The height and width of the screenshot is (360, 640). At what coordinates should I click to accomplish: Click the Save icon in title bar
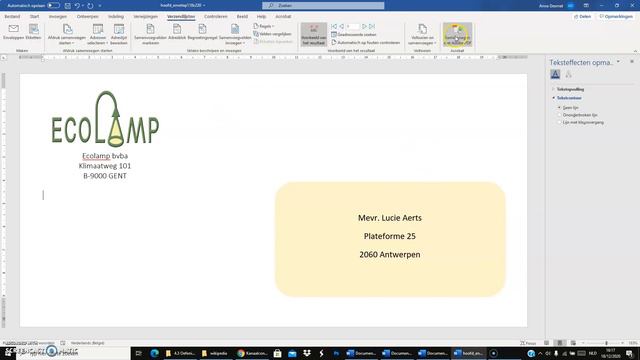(68, 6)
